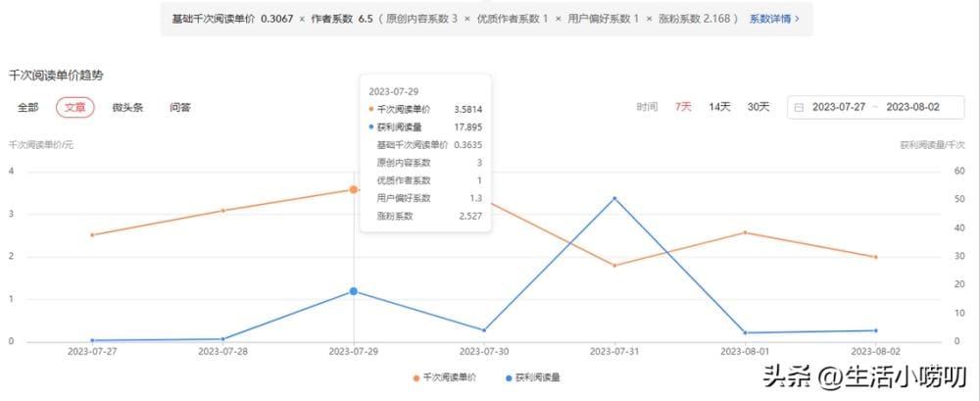Click the blue peak point on 2023-07-31

[614, 198]
